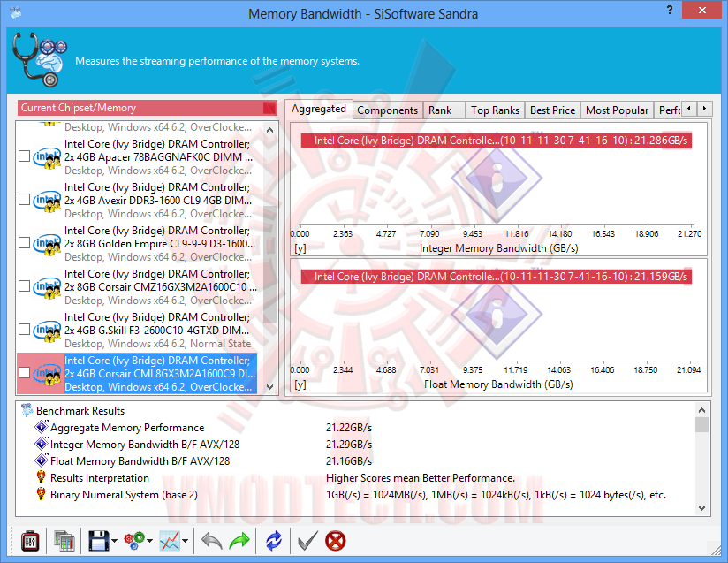Click the Integer Memory Bandwidth 21.286GB/s bar
Image resolution: width=728 pixels, height=563 pixels.
(496, 141)
